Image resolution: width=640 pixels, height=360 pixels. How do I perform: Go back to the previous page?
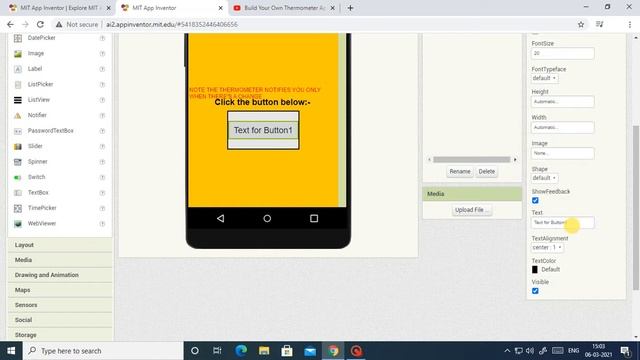(10, 24)
